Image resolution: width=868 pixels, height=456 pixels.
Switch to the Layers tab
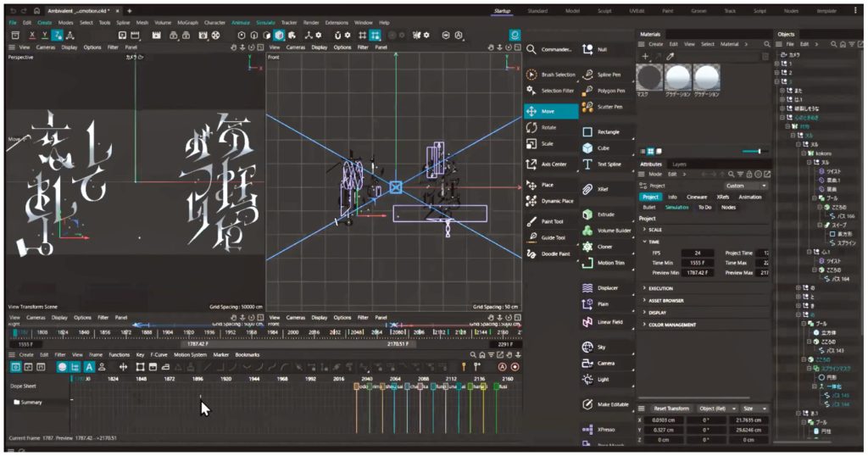pos(679,164)
